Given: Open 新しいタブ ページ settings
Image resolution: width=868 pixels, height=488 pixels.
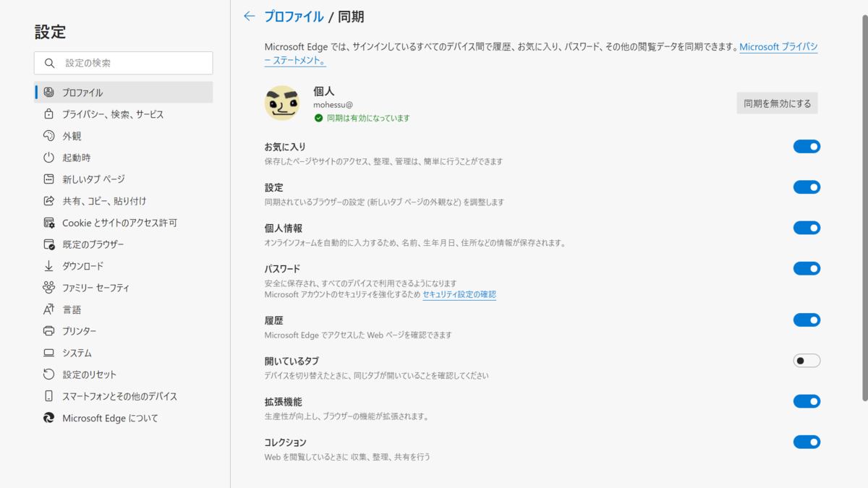Looking at the screenshot, I should point(124,179).
